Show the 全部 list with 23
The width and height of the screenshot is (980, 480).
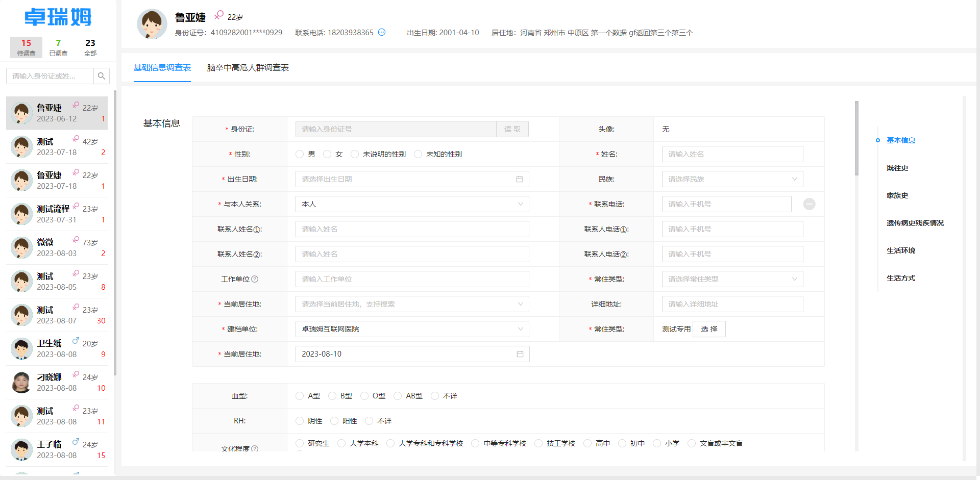(x=90, y=47)
